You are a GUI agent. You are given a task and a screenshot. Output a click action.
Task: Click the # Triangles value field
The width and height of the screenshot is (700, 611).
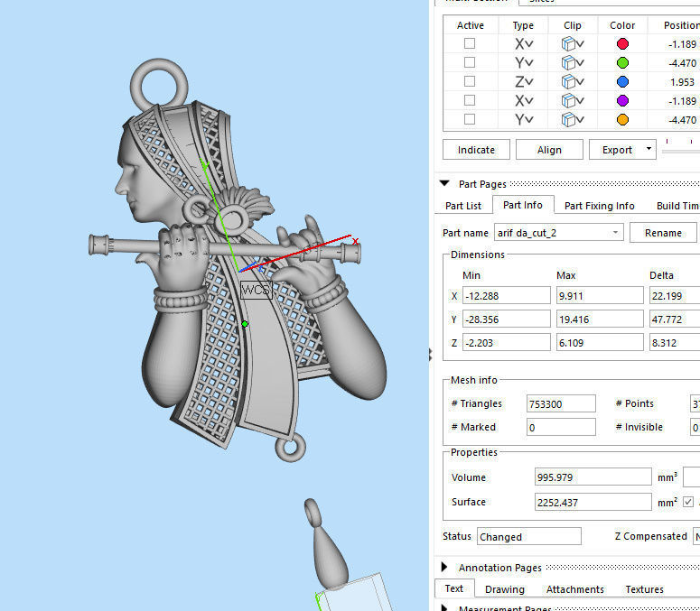(x=561, y=403)
